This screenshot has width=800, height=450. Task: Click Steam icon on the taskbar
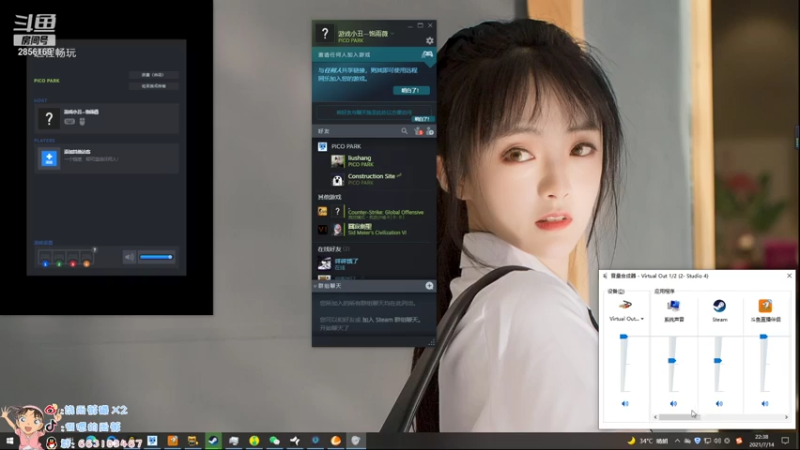[213, 440]
